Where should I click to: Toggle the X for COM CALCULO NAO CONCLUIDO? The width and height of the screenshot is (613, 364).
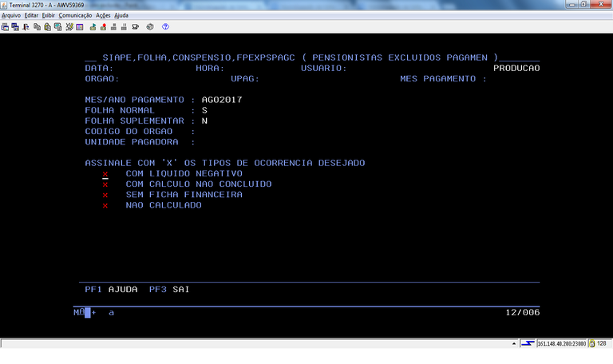(x=105, y=184)
